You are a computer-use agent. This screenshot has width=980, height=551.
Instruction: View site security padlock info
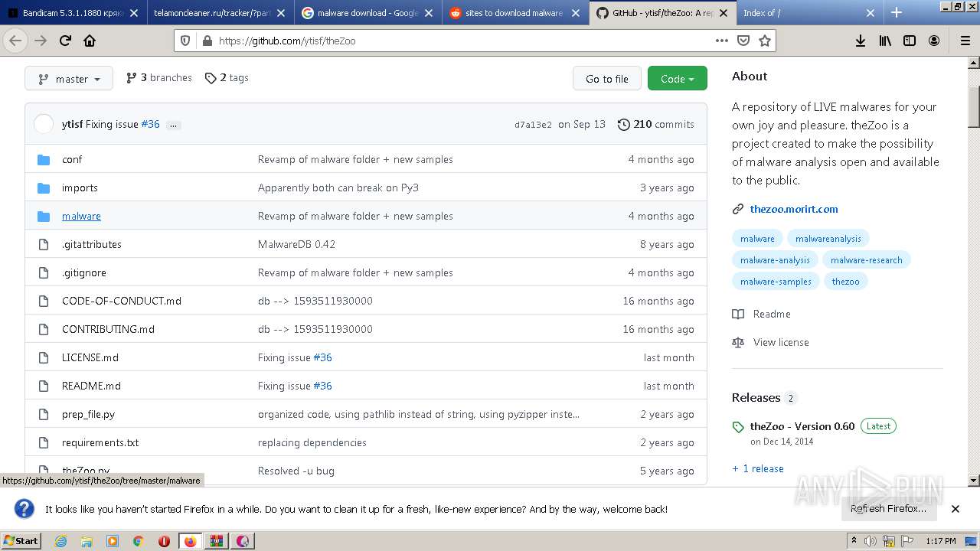tap(207, 41)
